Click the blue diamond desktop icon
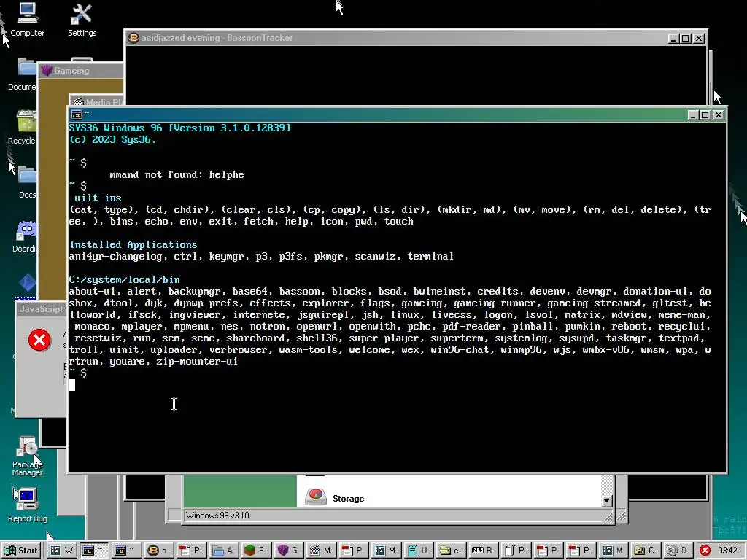747x560 pixels. (27, 283)
